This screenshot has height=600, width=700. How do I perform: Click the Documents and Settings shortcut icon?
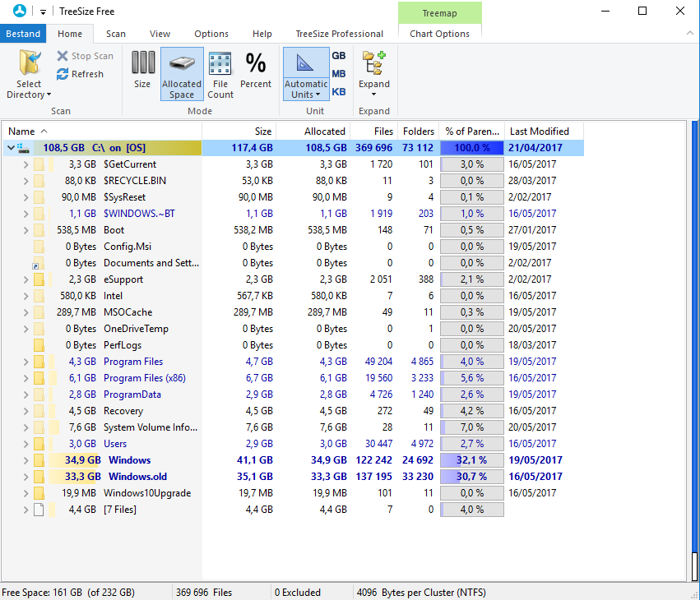39,263
